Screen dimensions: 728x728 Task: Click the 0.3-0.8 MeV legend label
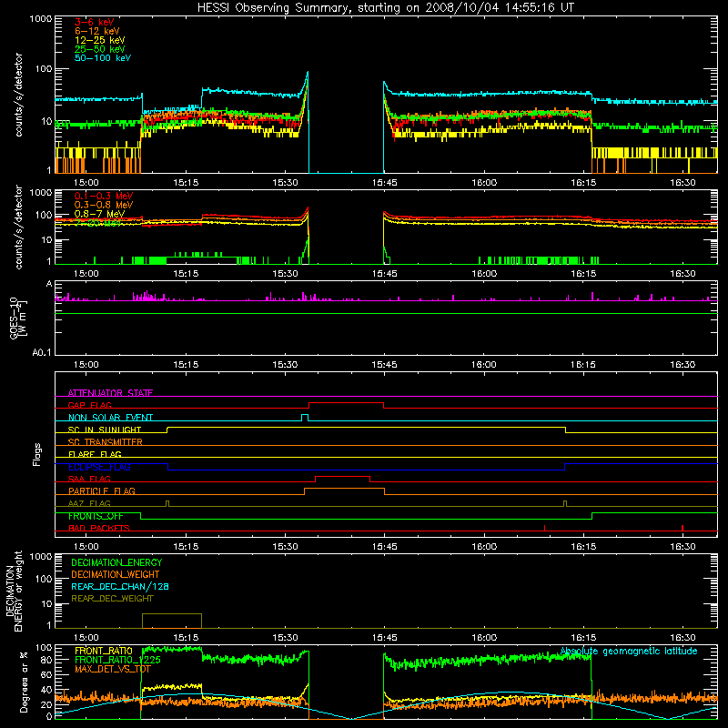point(104,205)
